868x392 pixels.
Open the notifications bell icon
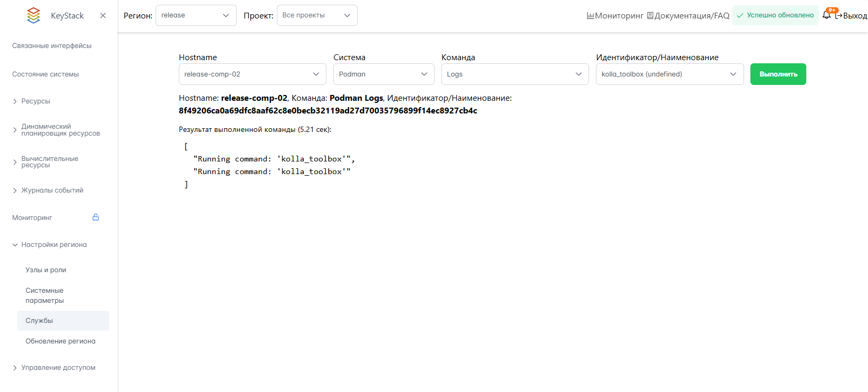coord(826,15)
